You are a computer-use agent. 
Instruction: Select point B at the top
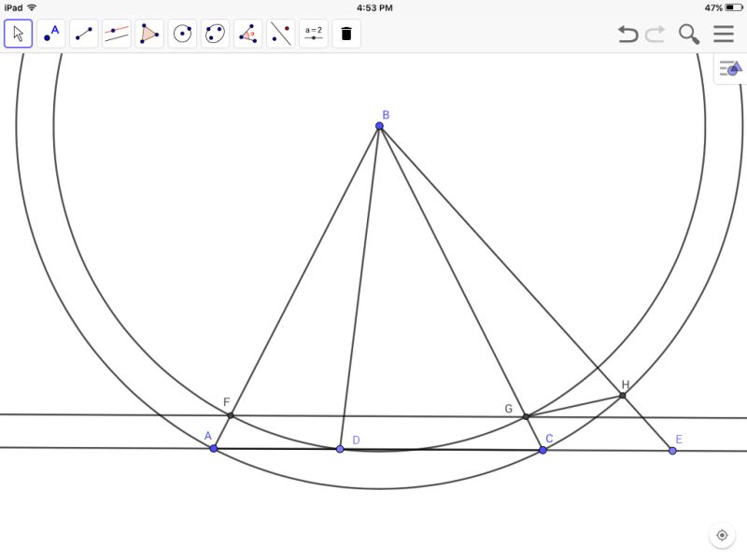coord(379,124)
